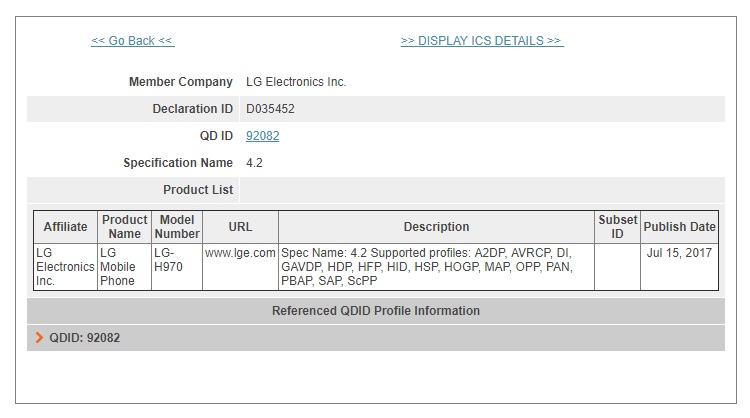Click the URL column header
This screenshot has height=418, width=750.
[x=240, y=227]
